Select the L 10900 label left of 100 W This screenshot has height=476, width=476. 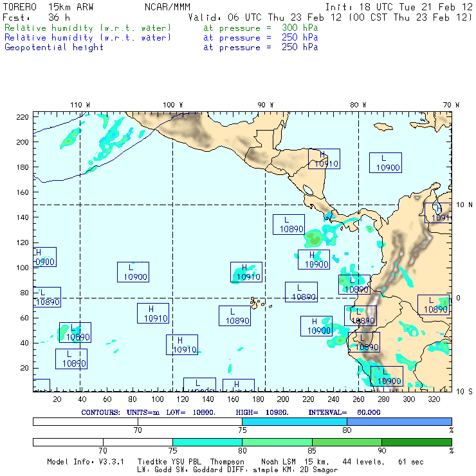point(133,272)
